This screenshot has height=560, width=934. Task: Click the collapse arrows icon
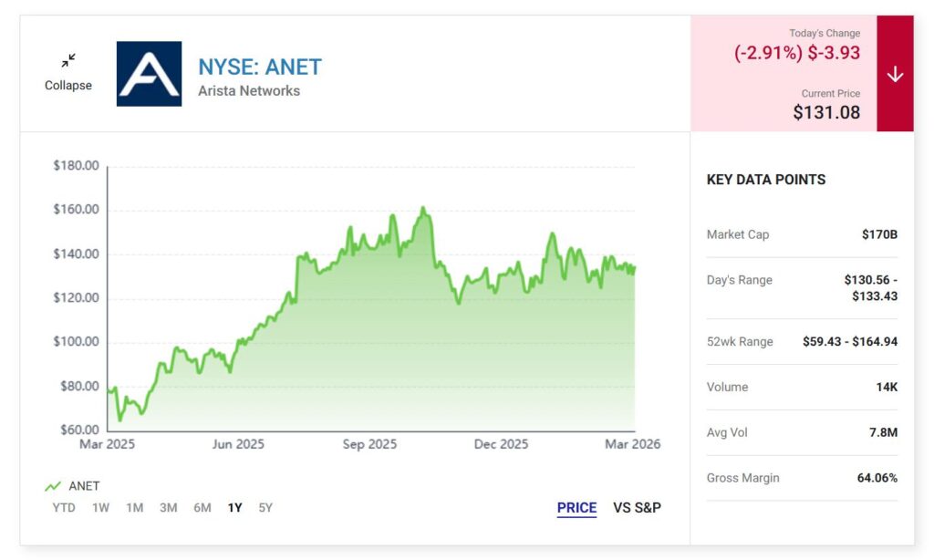pos(68,61)
